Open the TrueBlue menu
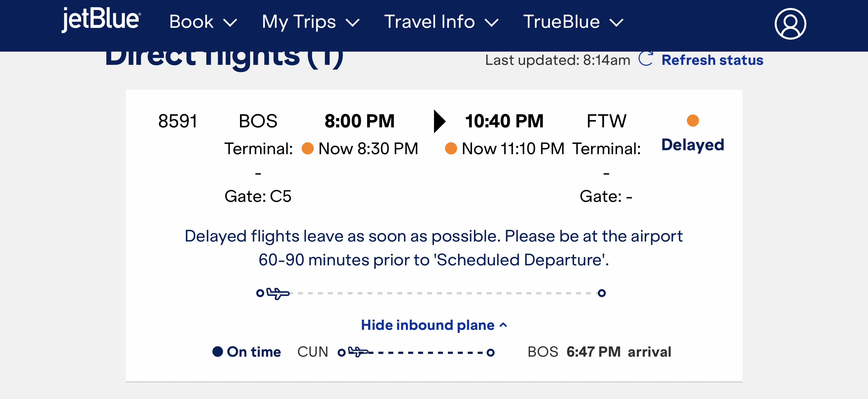This screenshot has width=868, height=399. click(573, 22)
